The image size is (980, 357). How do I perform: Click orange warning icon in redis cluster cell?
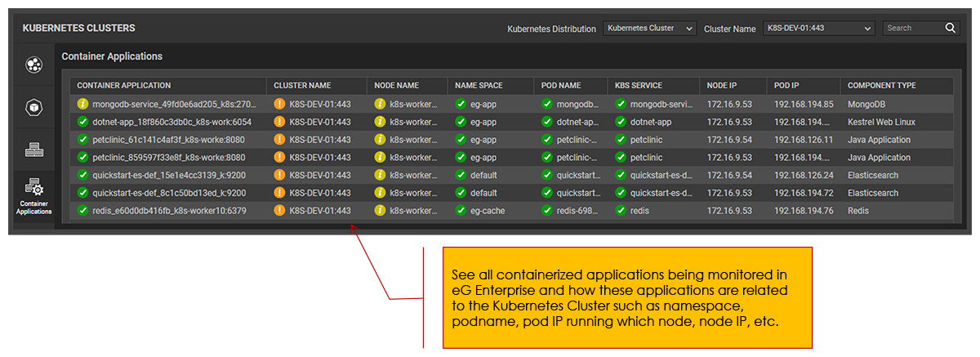[x=279, y=211]
